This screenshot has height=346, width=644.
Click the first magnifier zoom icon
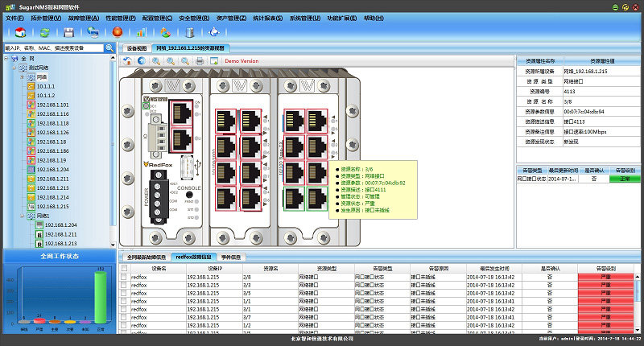(156, 60)
